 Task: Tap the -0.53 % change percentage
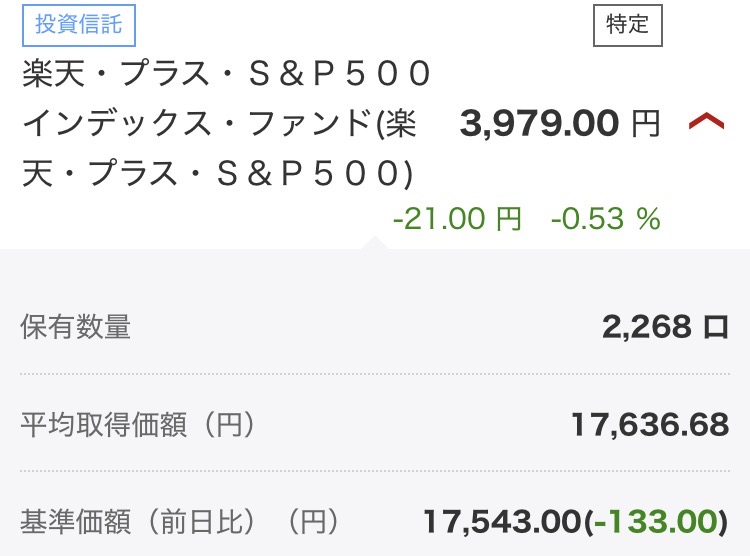tap(606, 219)
